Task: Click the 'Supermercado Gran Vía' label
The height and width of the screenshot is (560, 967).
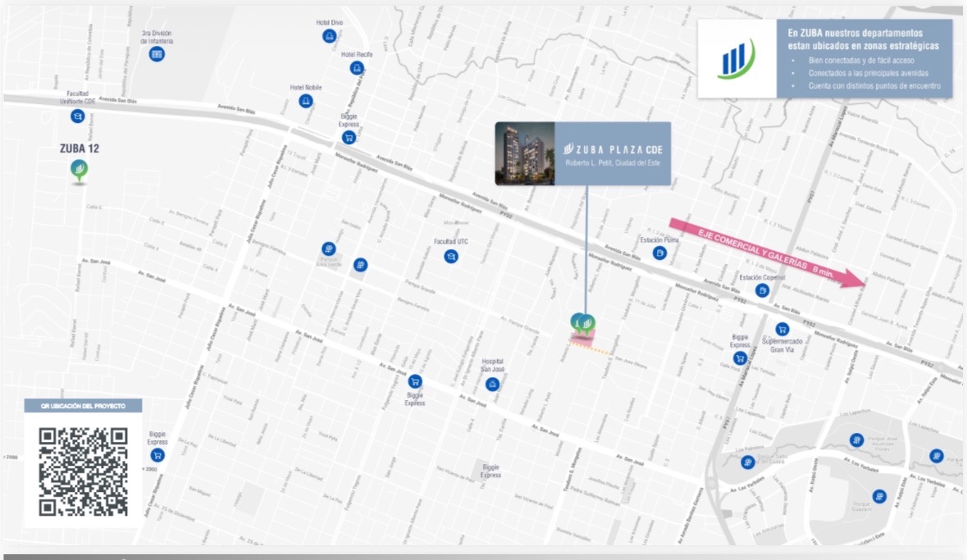Action: (782, 345)
